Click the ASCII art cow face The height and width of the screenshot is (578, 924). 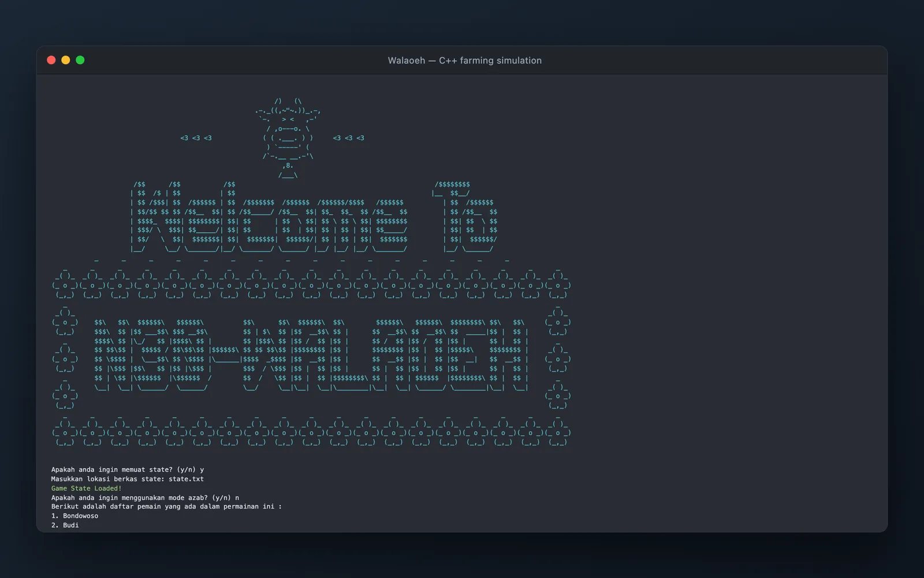pos(288,138)
